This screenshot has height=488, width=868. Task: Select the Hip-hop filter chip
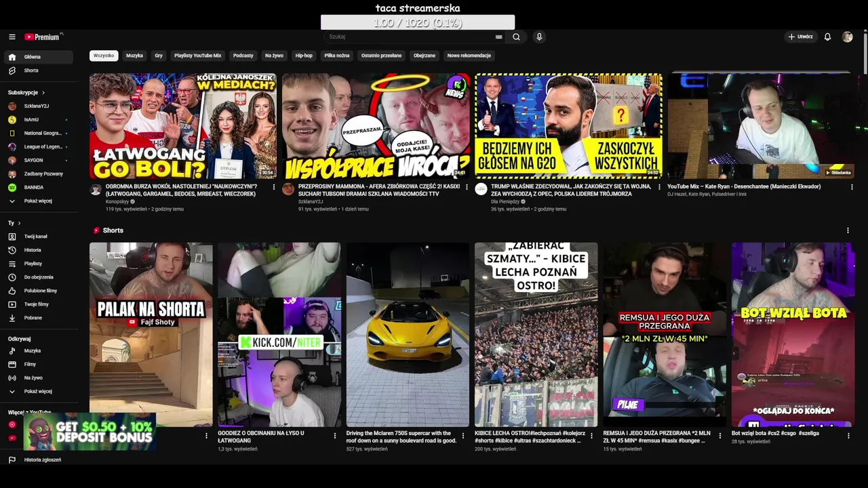304,56
